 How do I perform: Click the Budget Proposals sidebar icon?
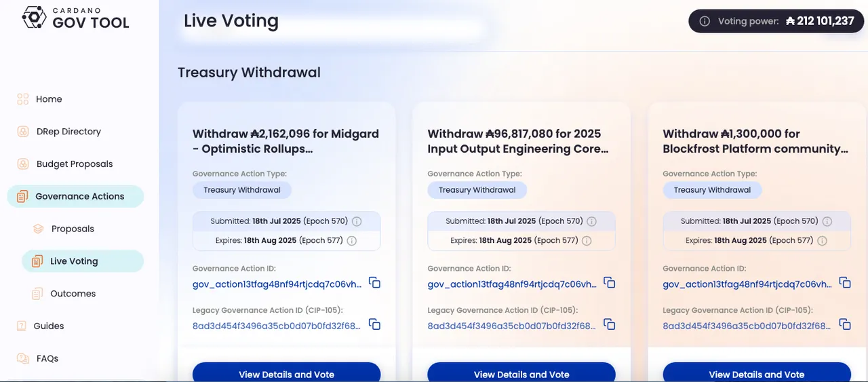coord(23,164)
